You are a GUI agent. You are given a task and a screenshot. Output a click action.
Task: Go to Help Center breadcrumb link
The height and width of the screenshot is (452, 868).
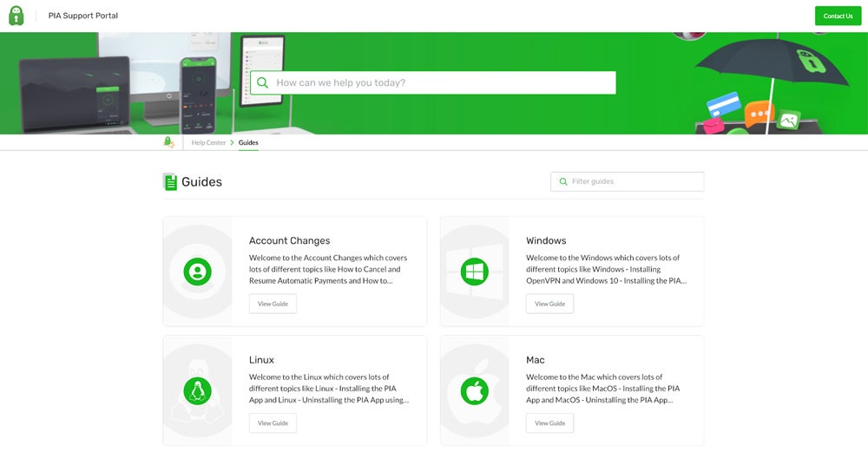point(208,143)
